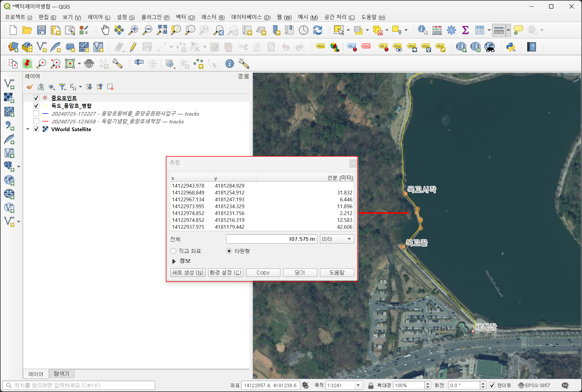
Task: Select the Pan Map hand tool
Action: pyautogui.click(x=105, y=30)
